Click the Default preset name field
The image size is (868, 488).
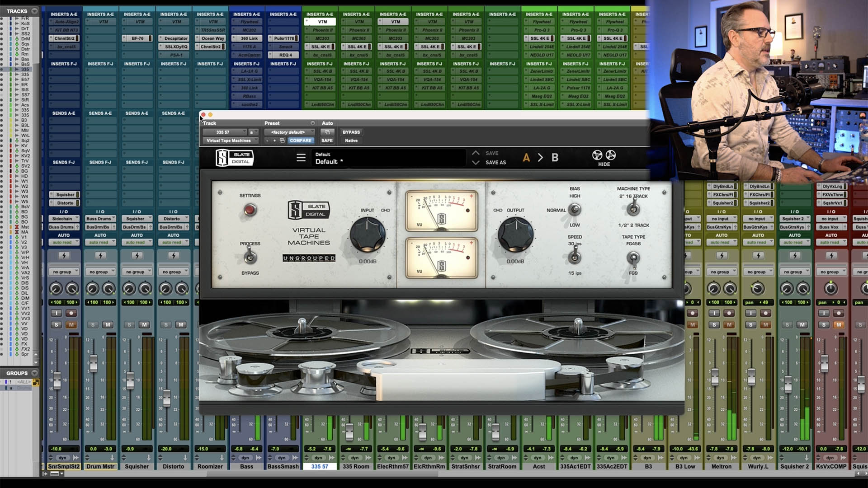(389, 158)
